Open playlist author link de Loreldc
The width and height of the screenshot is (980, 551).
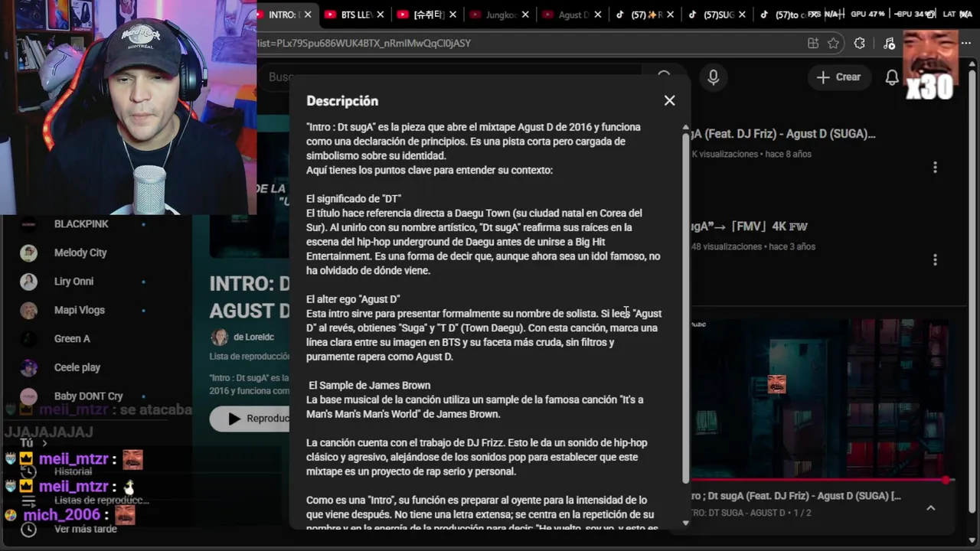253,337
